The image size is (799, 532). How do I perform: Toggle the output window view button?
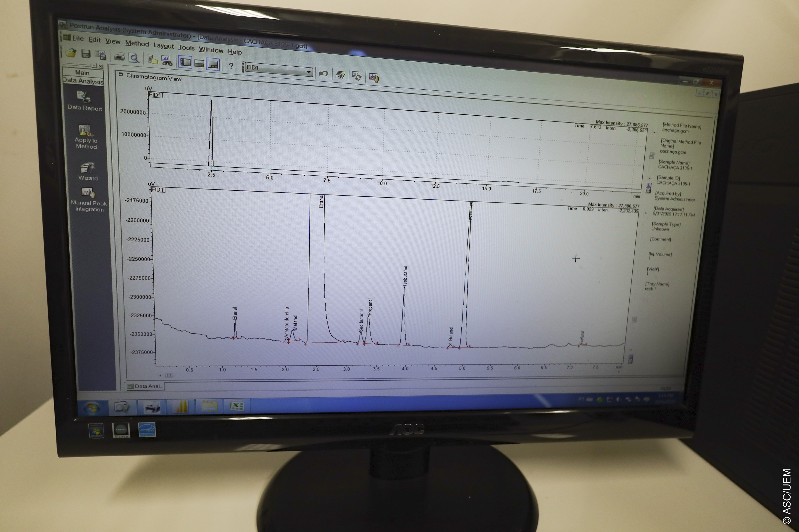(213, 65)
